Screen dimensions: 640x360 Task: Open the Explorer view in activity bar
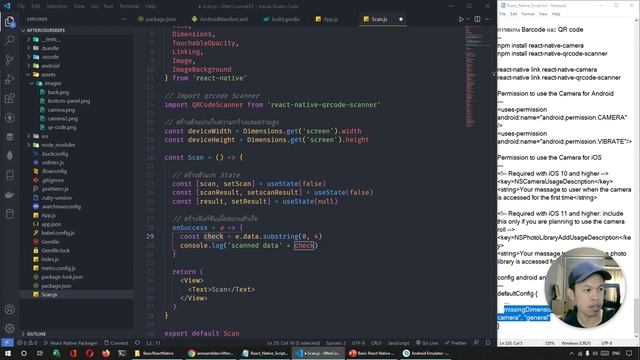(9, 21)
